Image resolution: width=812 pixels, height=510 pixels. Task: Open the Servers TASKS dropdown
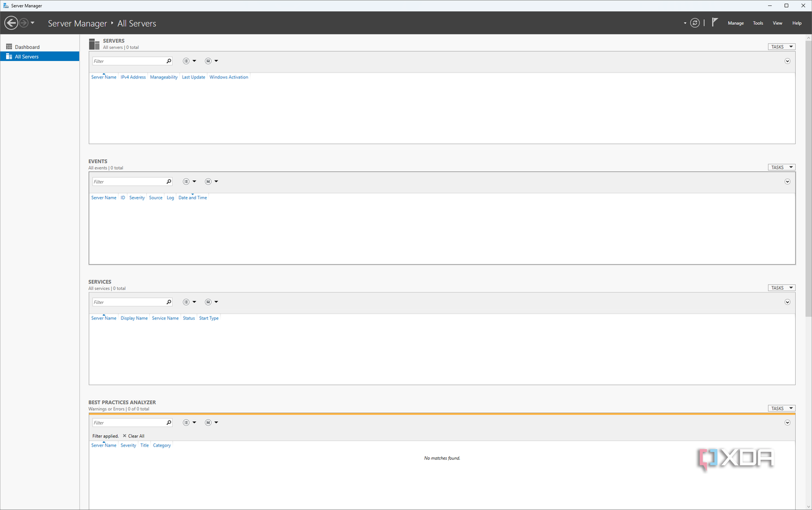click(x=781, y=47)
